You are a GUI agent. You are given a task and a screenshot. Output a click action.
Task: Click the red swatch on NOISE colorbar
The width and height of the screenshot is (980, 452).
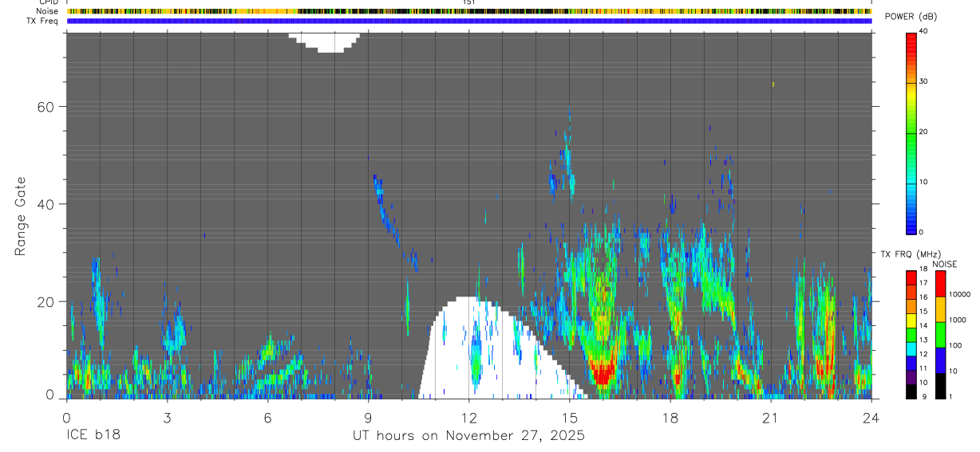point(941,284)
